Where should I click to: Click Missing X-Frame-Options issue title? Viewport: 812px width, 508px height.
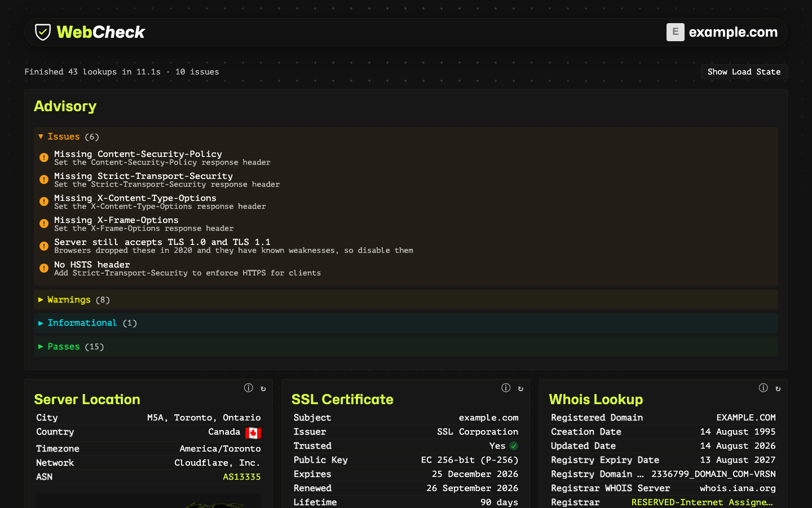point(116,220)
